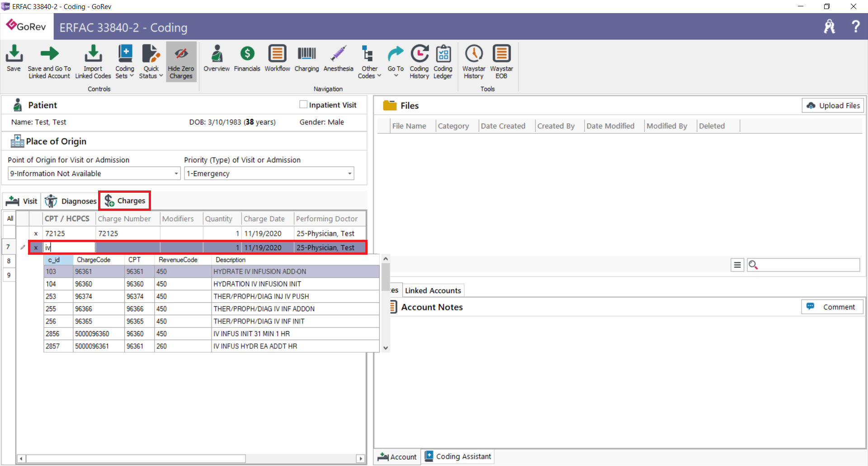Select THER/PROPH/DIAG IV INF ADDON row
The height and width of the screenshot is (466, 868).
pos(212,309)
